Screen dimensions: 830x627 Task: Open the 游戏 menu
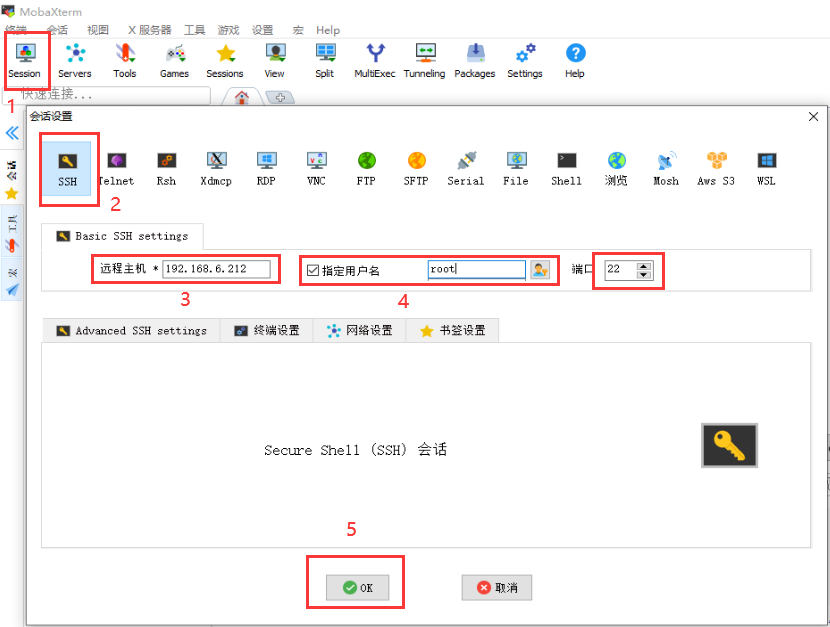point(229,30)
